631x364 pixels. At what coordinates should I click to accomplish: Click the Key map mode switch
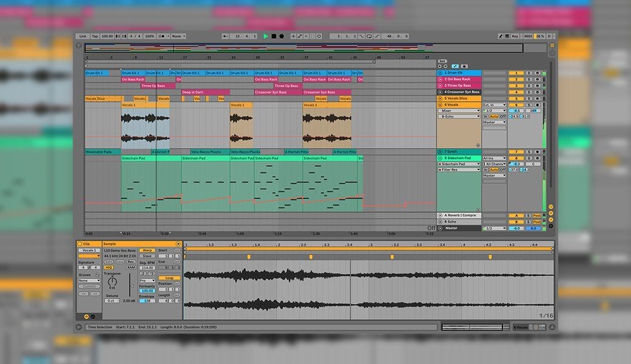coord(515,36)
